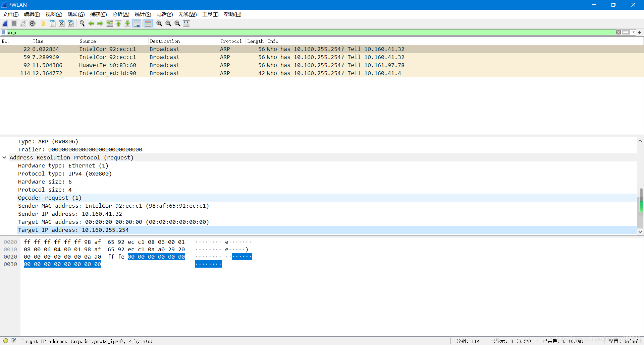
Task: Open the 分析(A) menu
Action: click(121, 14)
